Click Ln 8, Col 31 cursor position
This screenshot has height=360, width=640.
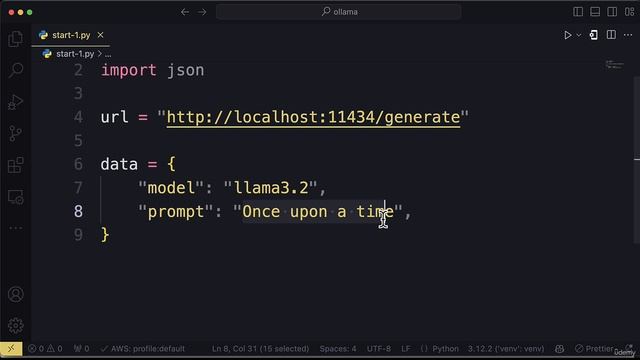coord(260,349)
